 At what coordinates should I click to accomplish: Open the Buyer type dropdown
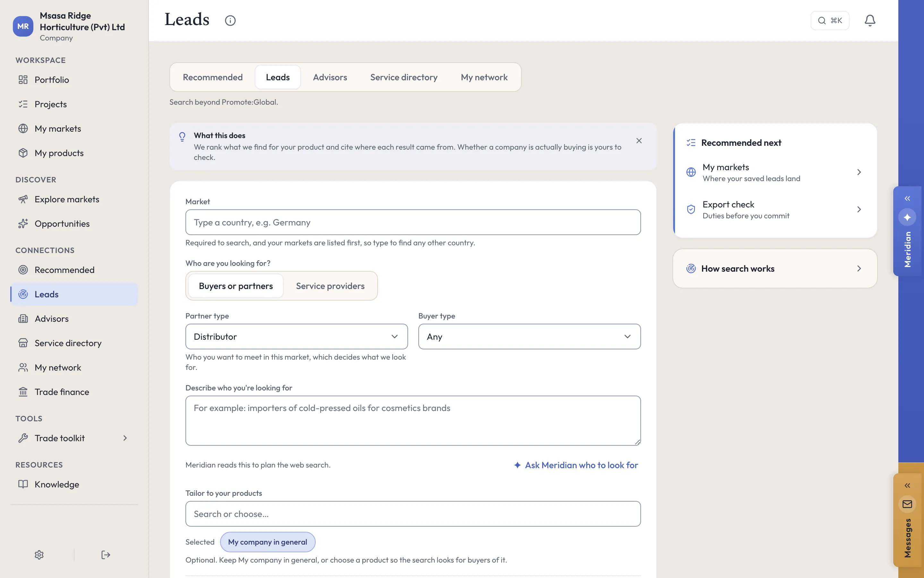529,337
